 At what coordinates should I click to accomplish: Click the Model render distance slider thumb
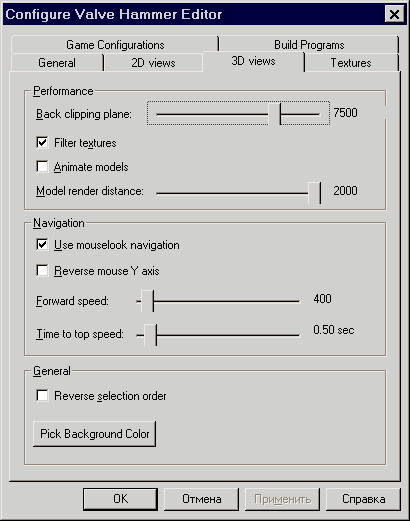pyautogui.click(x=315, y=193)
